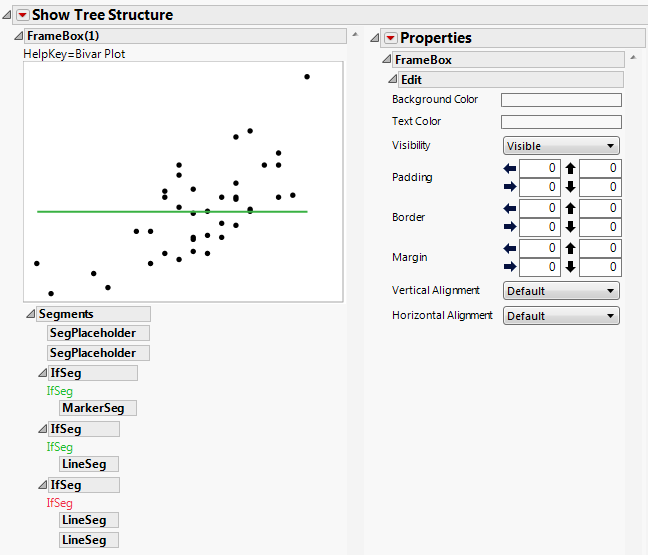Click the Padding up arrow icon

tap(570, 168)
